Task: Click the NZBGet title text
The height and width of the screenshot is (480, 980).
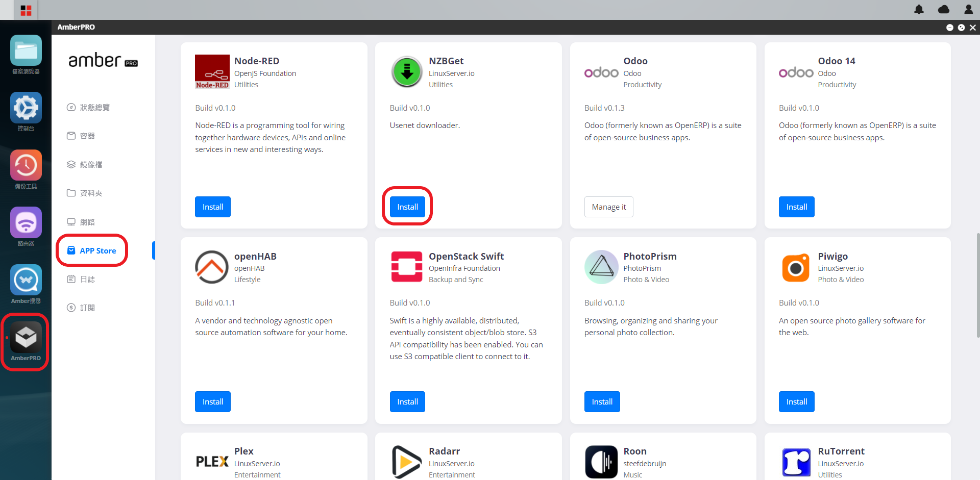Action: point(446,61)
